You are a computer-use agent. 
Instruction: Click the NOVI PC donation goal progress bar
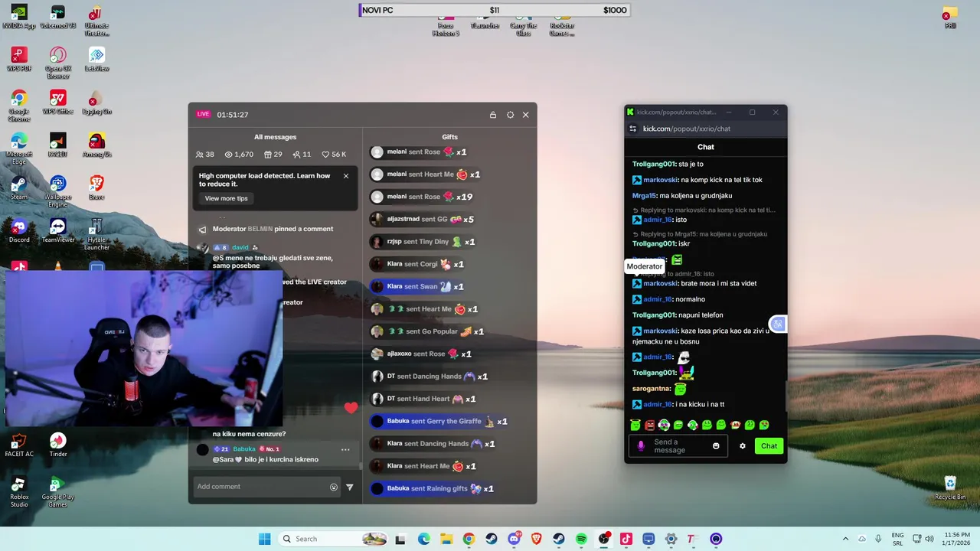coord(495,10)
